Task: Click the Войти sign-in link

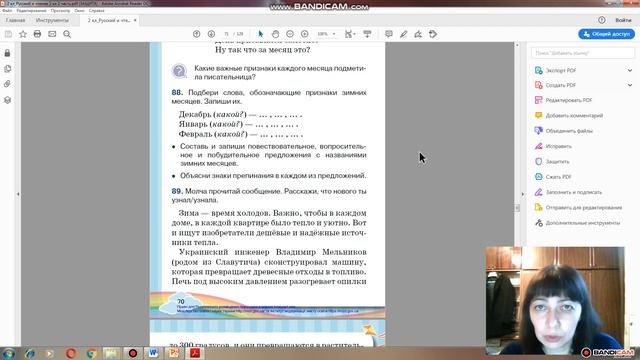Action: [623, 20]
